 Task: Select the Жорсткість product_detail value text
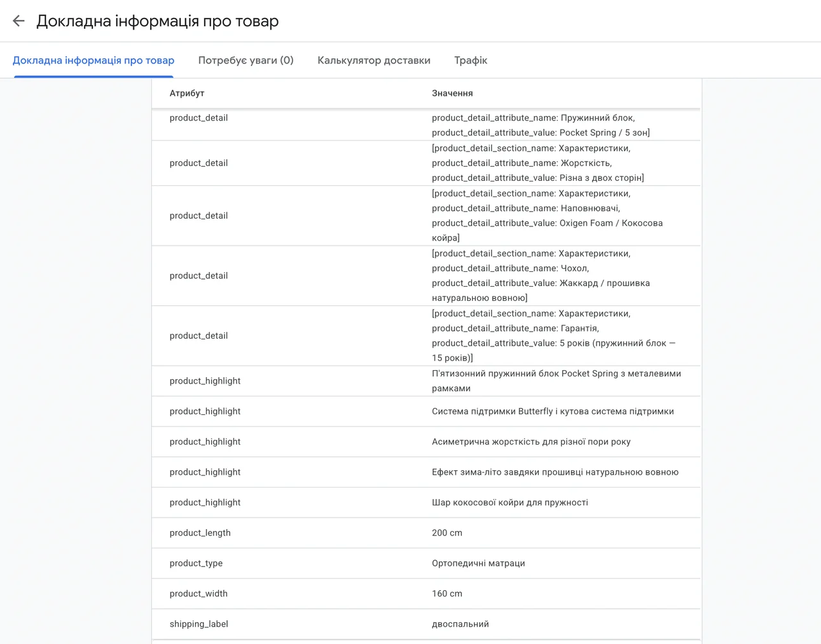537,163
